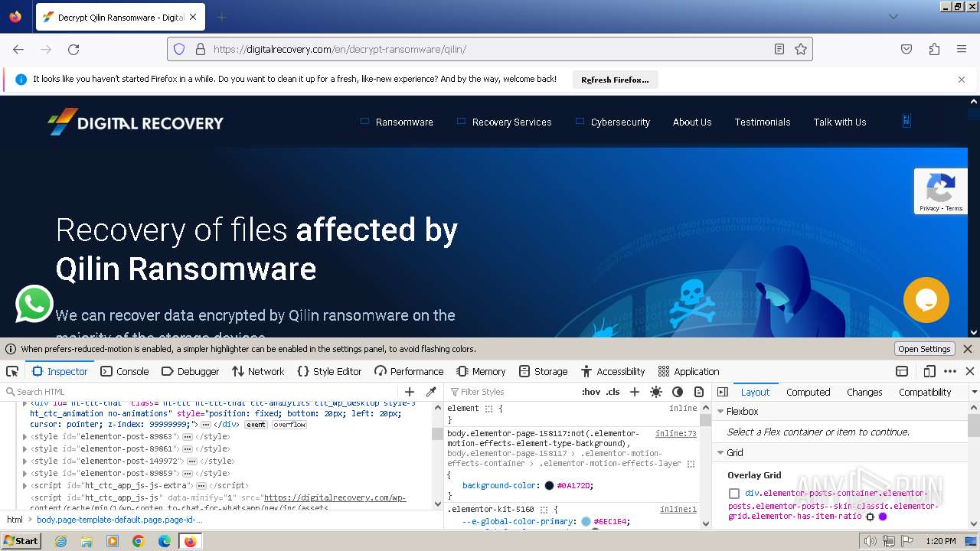Open the Debugger tab
The width and height of the screenshot is (980, 551).
click(x=190, y=371)
